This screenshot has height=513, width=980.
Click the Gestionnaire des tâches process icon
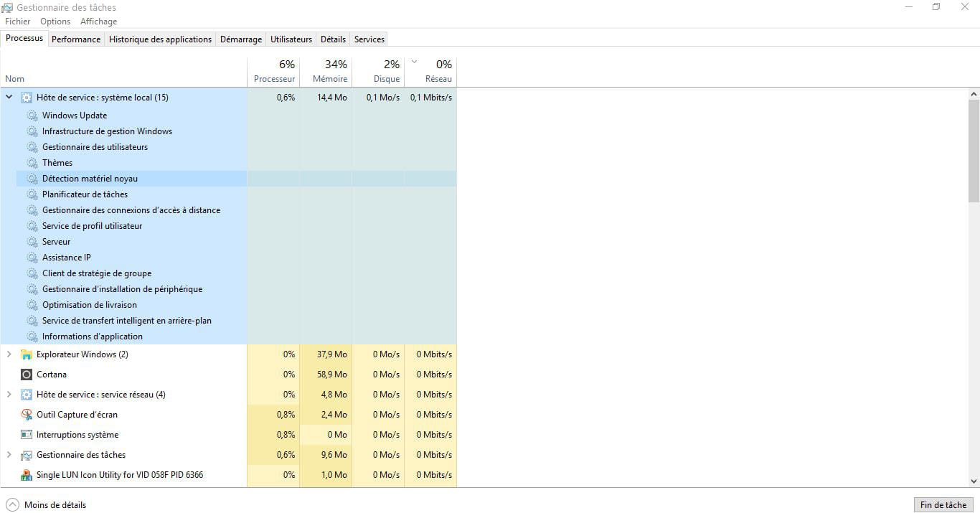pyautogui.click(x=27, y=455)
